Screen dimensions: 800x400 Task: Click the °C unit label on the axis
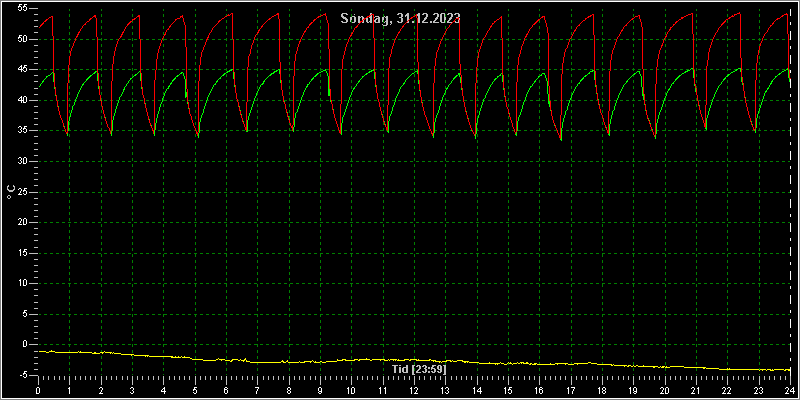(10, 192)
